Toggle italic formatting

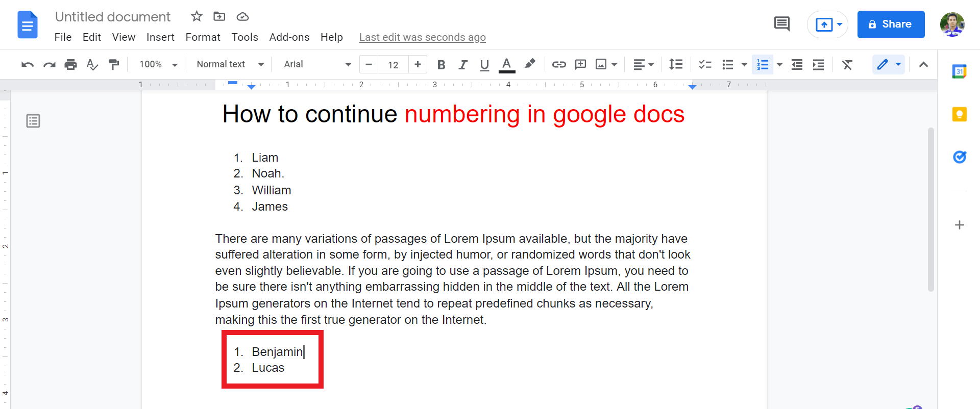click(463, 64)
